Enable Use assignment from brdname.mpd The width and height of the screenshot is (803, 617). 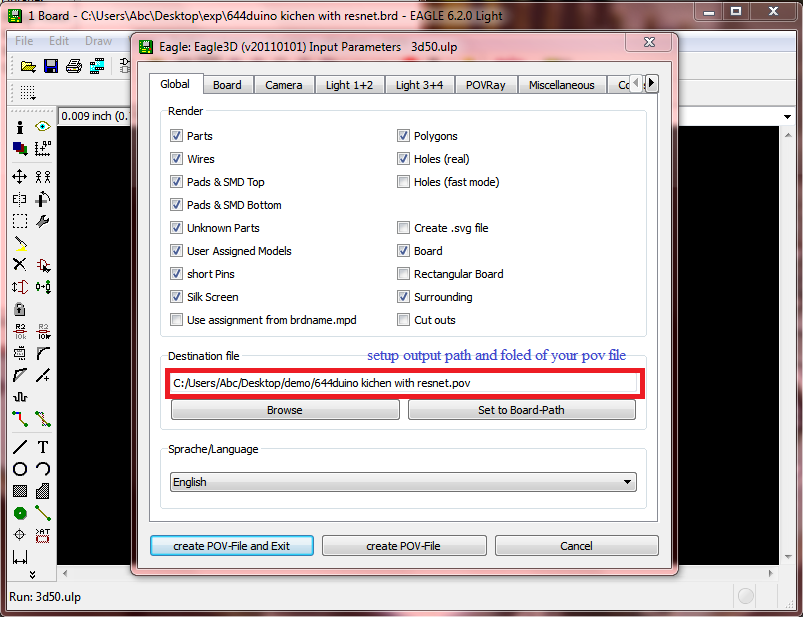coord(176,320)
